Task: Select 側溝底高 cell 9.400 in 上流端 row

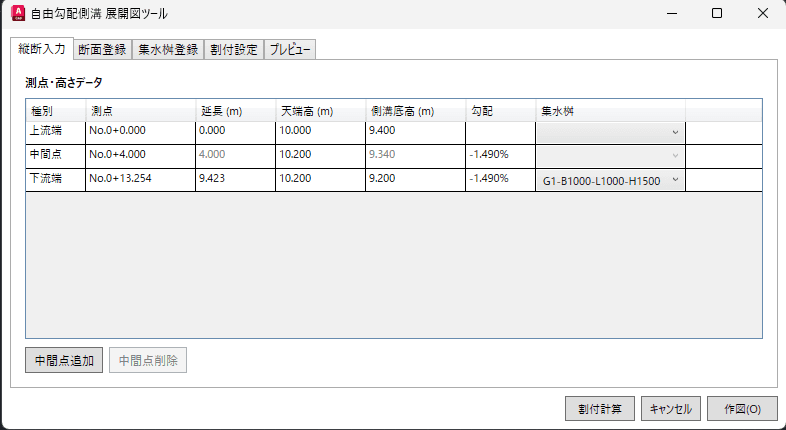Action: click(415, 131)
